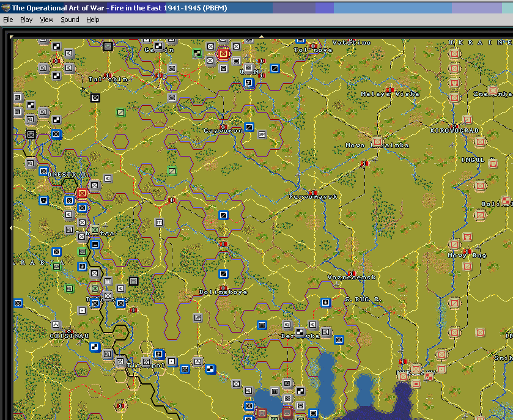Select the blue artillery unit west of Berezovka

click(x=262, y=325)
